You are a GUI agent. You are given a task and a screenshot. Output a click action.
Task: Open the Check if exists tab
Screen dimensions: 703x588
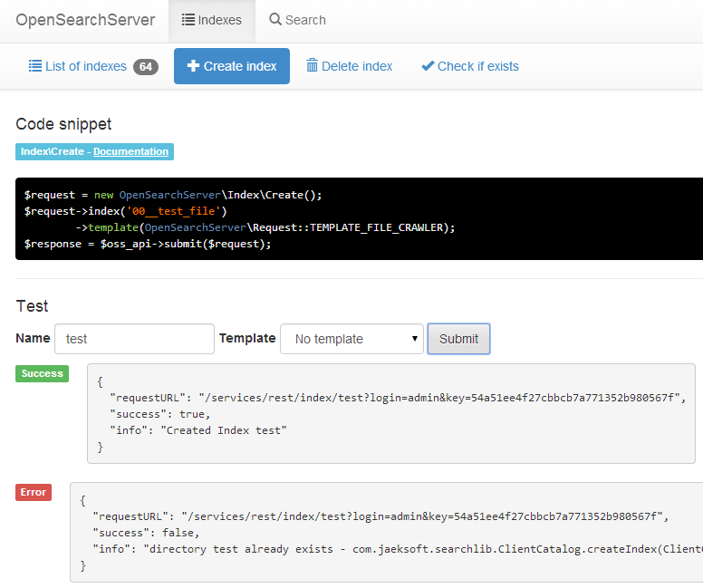tap(470, 66)
